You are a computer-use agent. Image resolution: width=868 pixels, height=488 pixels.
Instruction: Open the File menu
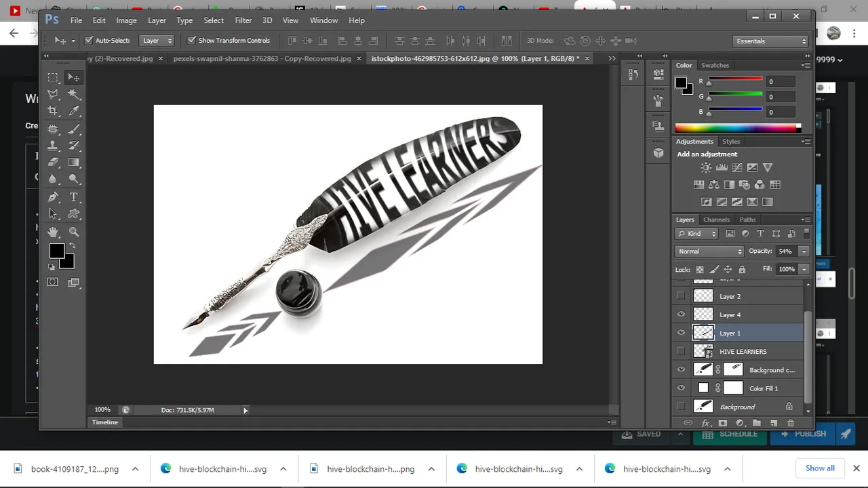pos(76,20)
